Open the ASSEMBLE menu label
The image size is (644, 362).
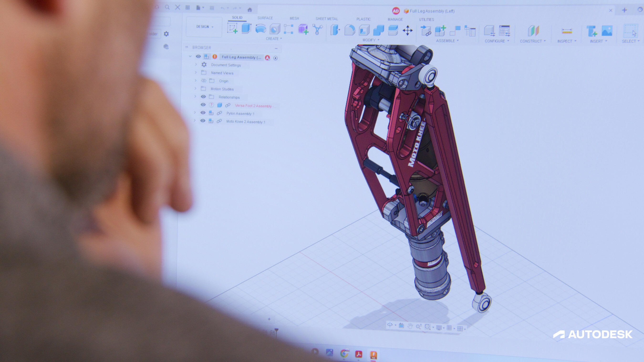coord(447,41)
